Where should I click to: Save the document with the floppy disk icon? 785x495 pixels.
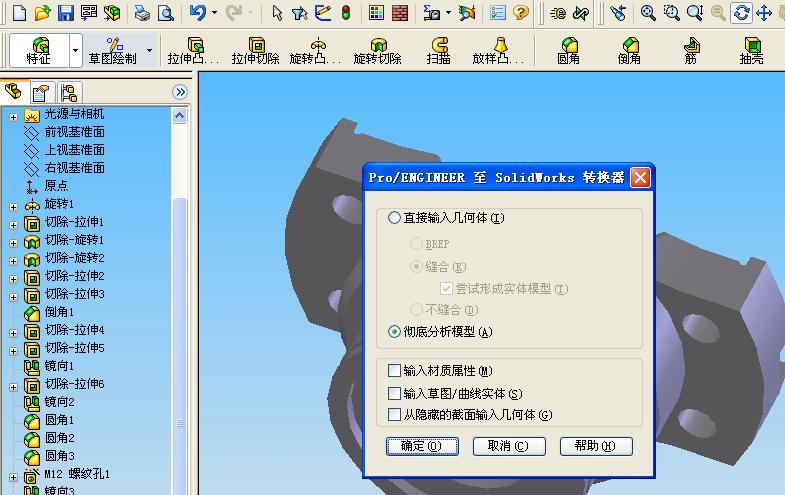point(66,12)
